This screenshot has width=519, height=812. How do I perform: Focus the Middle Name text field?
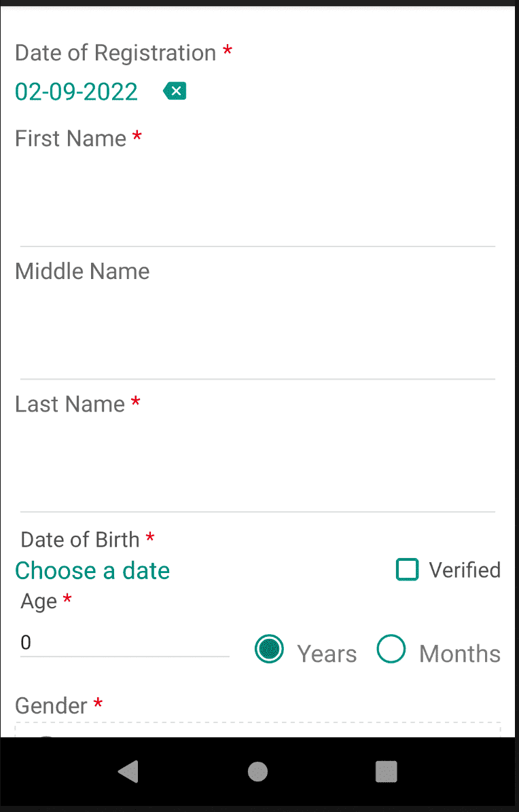tap(257, 333)
